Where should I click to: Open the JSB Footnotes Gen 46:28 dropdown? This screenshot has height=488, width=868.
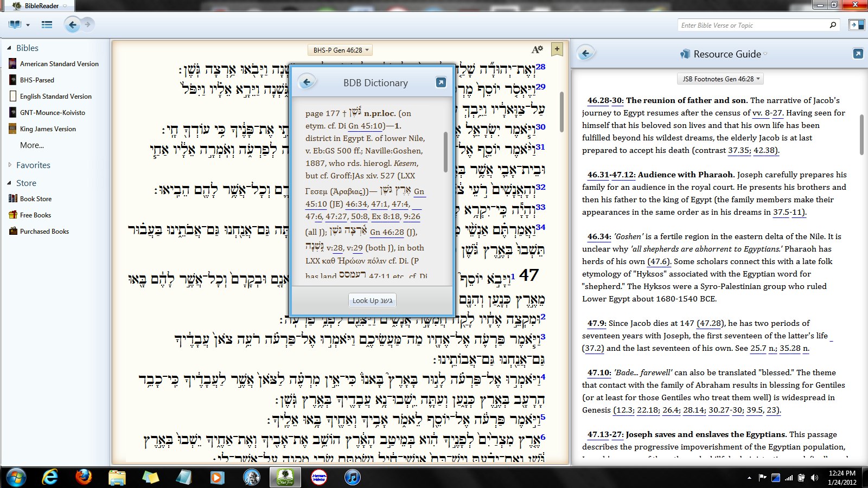click(x=720, y=79)
